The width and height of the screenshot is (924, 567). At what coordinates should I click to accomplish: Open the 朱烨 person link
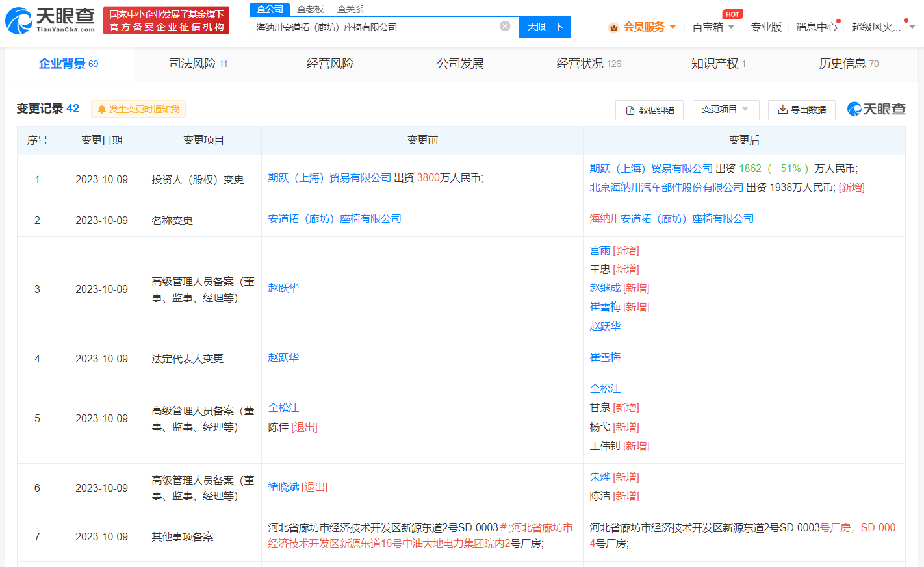(x=600, y=477)
